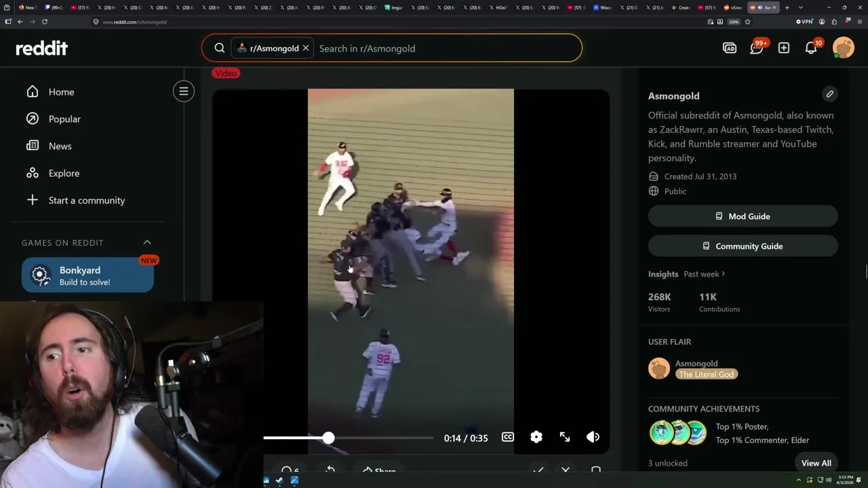Switch to the New Tab browser tab
868x488 pixels.
[28, 7]
